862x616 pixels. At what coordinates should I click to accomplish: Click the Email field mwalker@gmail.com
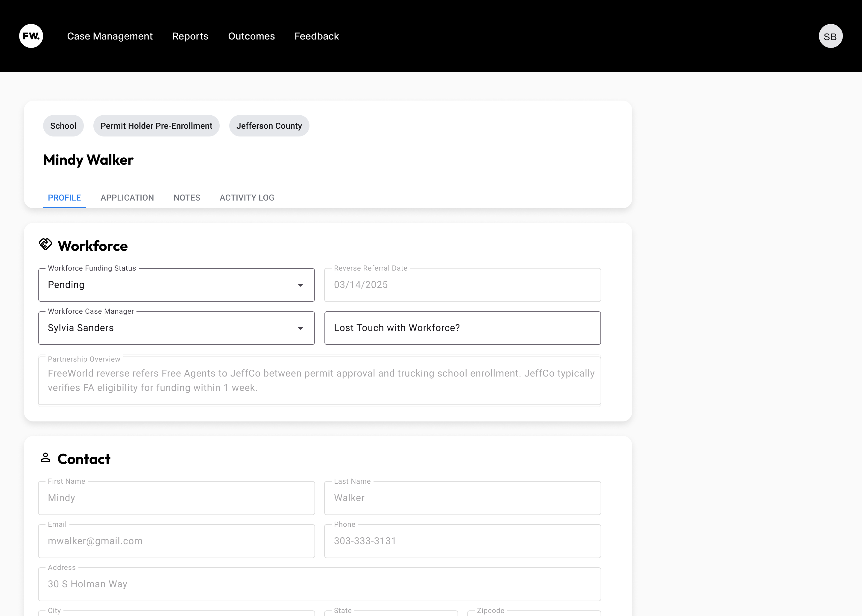176,541
